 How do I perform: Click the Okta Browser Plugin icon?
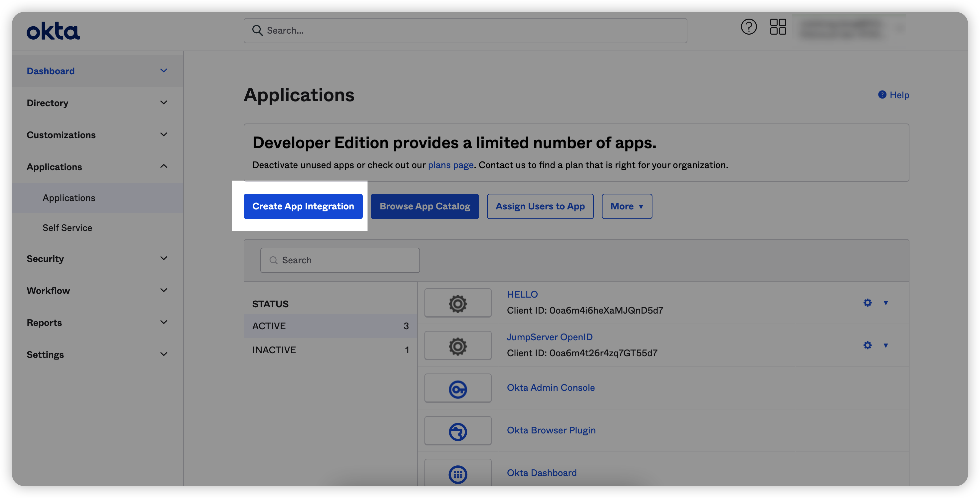click(458, 431)
